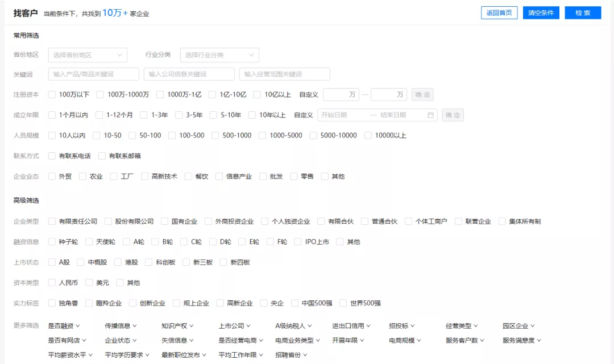Check the 有联系电话 checkbox
The image size is (614, 364).
click(x=52, y=156)
